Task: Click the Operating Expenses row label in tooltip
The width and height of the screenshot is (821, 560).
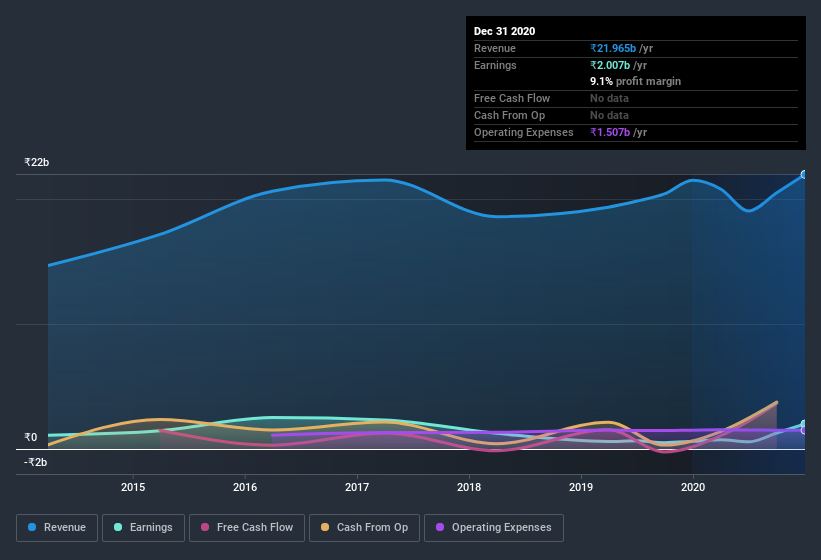Action: [524, 132]
